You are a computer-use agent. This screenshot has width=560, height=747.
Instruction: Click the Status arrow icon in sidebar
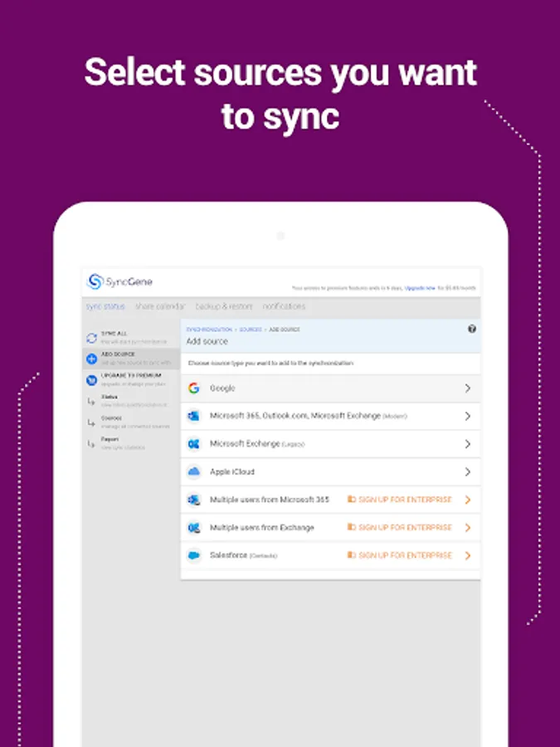click(x=91, y=402)
